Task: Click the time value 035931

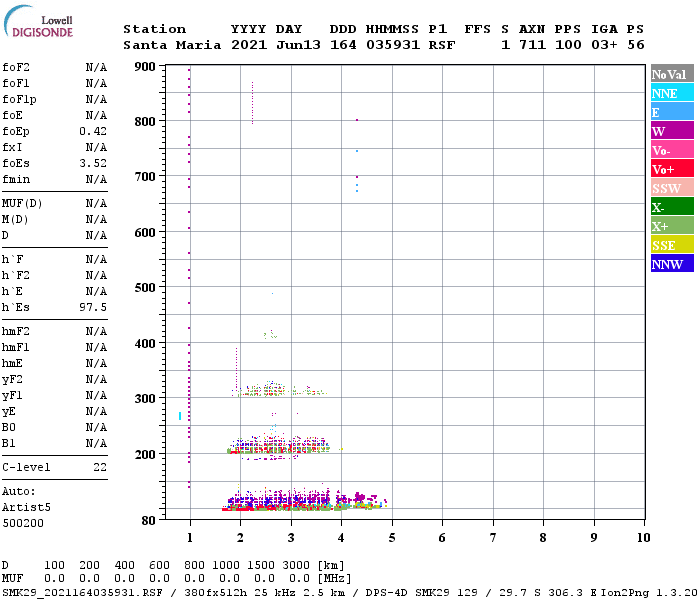Action: point(392,45)
